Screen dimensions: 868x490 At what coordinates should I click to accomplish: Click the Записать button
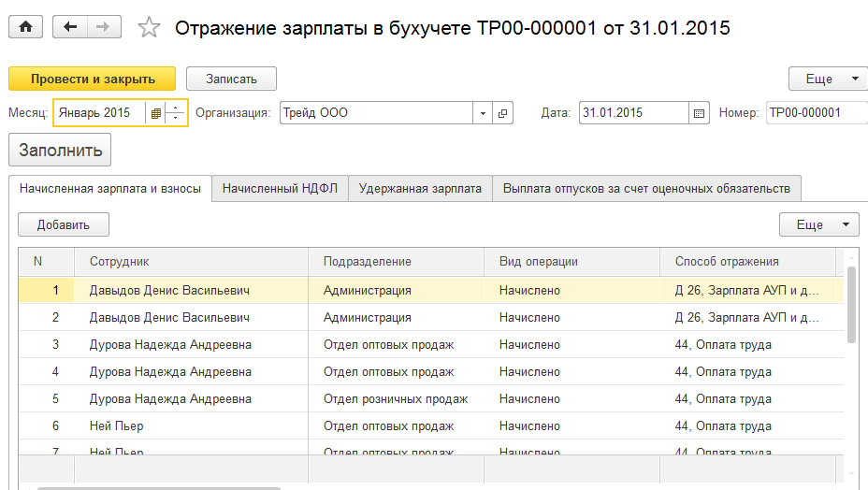pyautogui.click(x=231, y=79)
